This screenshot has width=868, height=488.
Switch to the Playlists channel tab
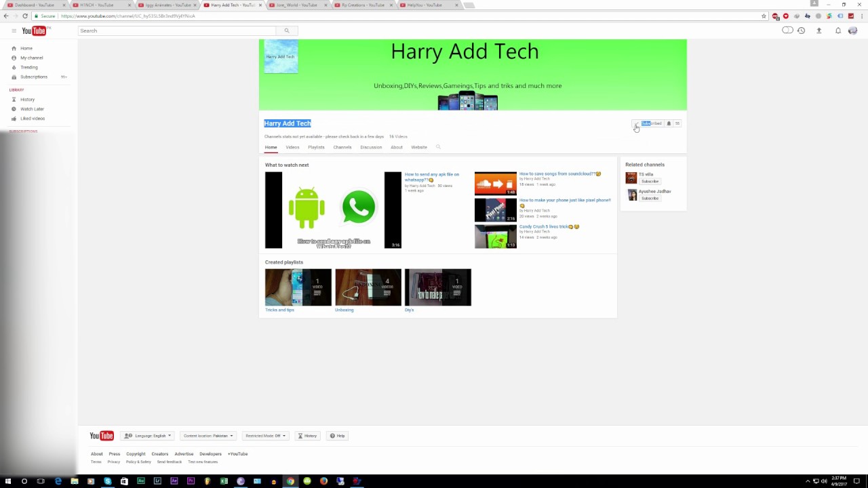coord(316,147)
